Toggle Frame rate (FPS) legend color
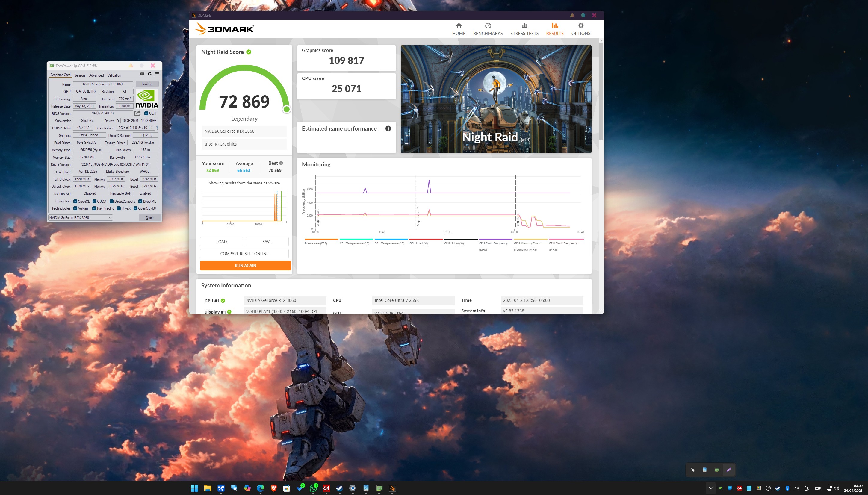The width and height of the screenshot is (868, 495). point(321,239)
